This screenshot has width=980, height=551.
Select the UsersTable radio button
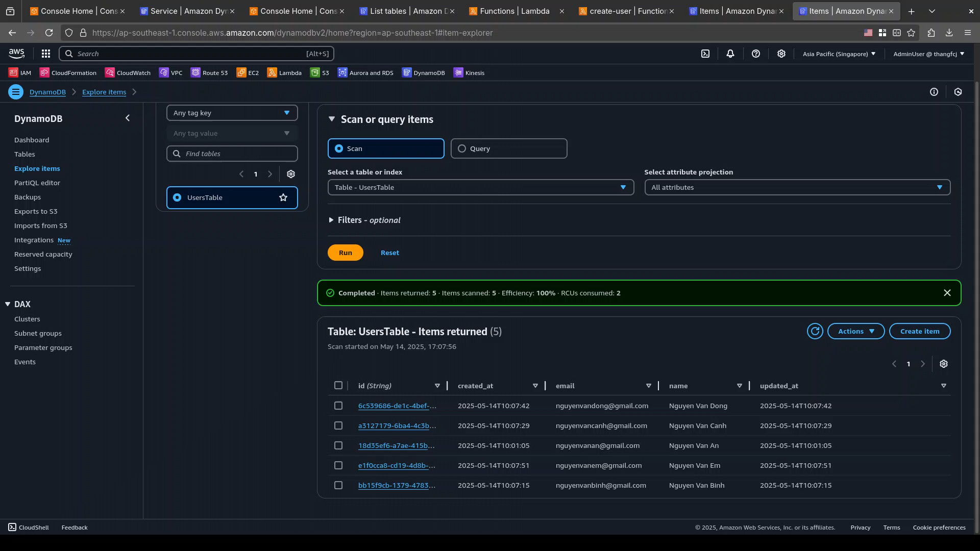(177, 197)
